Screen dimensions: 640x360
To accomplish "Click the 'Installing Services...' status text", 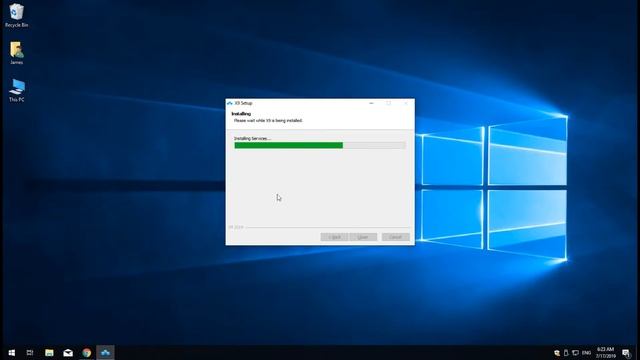I will click(x=252, y=138).
